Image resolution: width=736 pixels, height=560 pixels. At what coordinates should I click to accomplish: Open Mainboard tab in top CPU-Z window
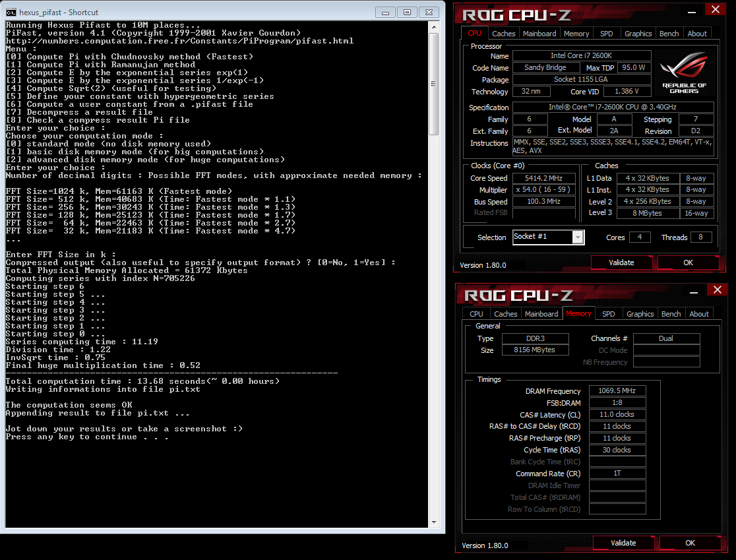click(x=539, y=34)
